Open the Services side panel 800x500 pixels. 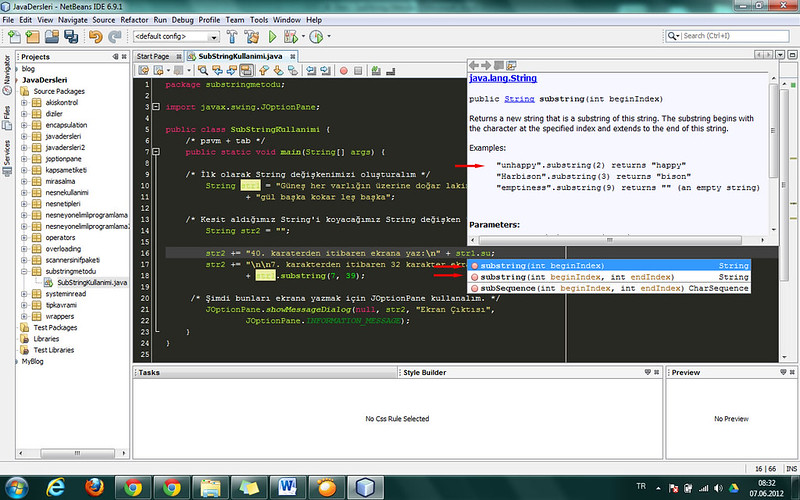coord(7,158)
